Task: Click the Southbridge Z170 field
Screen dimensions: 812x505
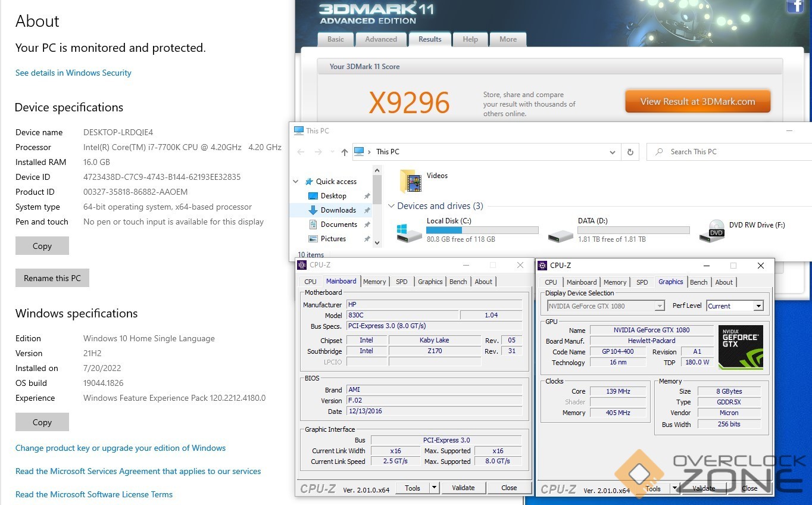Action: (x=435, y=351)
